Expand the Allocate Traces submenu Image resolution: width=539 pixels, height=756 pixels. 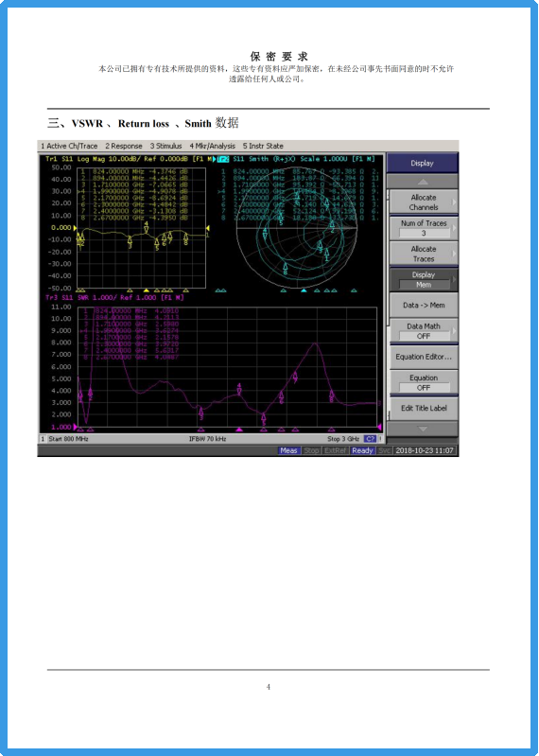[x=423, y=254]
